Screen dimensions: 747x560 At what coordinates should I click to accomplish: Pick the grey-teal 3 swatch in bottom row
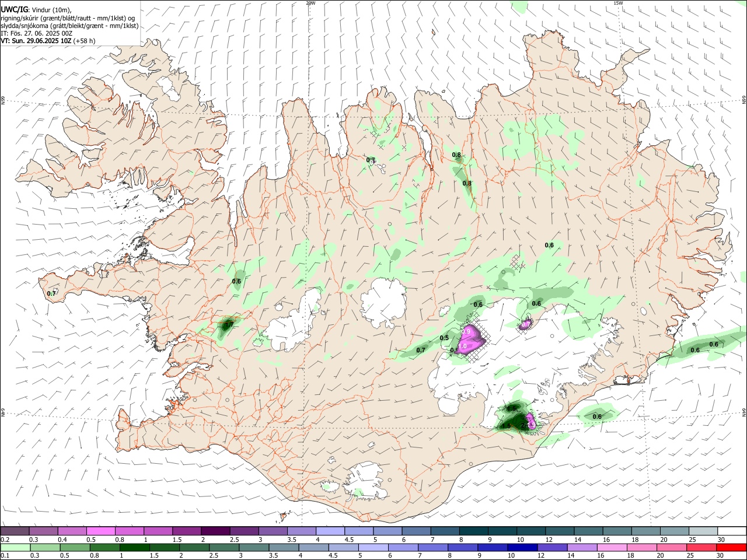(x=254, y=547)
